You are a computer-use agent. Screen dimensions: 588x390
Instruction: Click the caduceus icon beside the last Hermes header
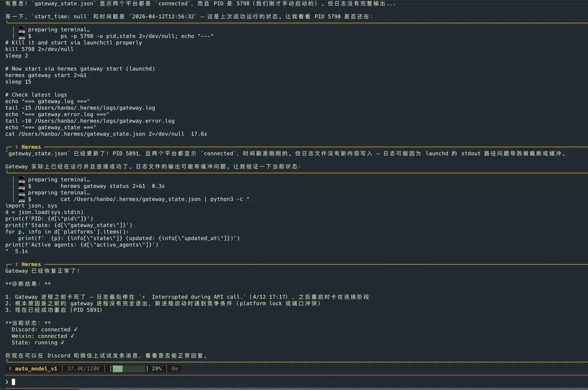(17, 264)
